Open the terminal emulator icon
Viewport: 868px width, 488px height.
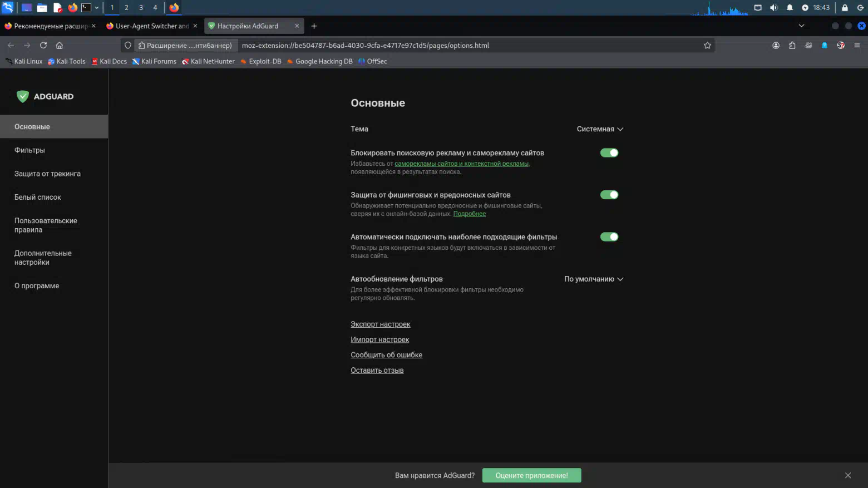[86, 8]
